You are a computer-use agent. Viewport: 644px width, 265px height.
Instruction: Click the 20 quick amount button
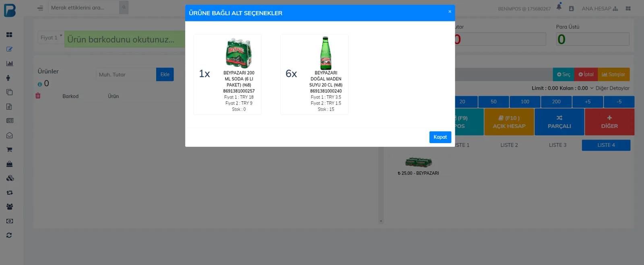462,102
